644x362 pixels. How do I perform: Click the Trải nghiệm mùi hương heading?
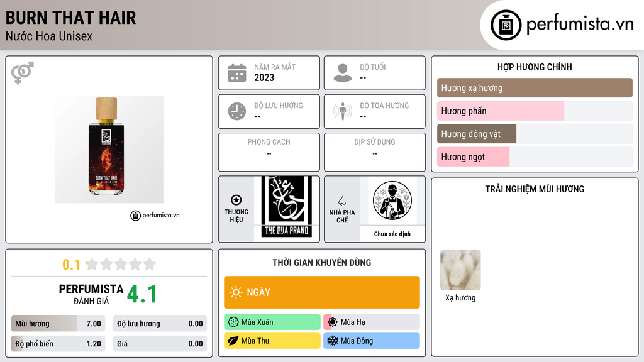point(535,189)
